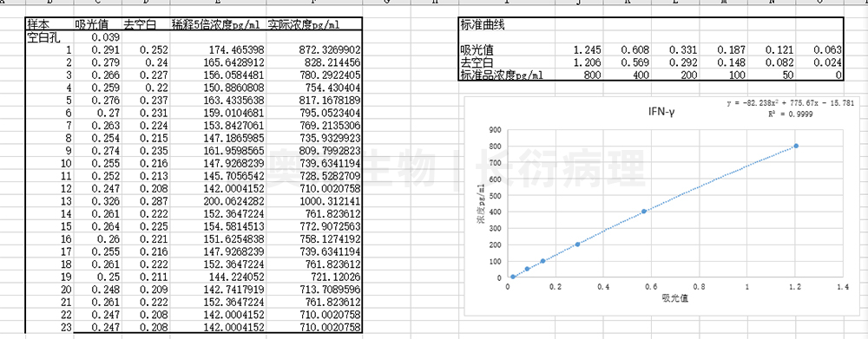The height and width of the screenshot is (339, 868).
Task: Select the 实际浓度pg/ml header cell
Action: [314, 23]
